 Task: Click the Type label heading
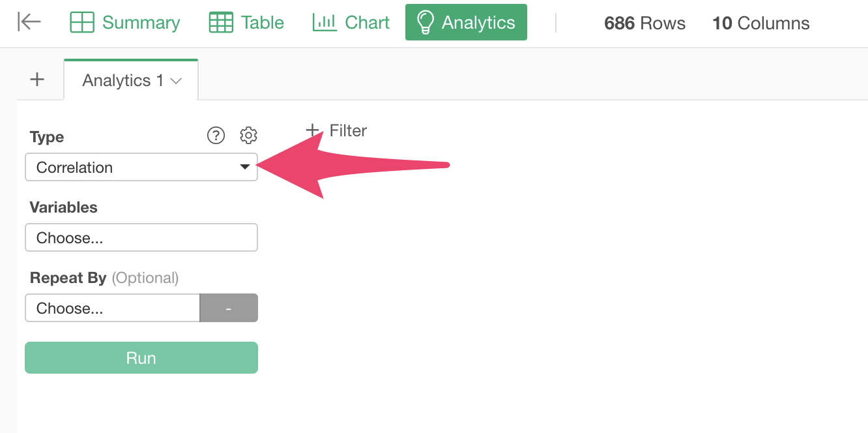[47, 137]
